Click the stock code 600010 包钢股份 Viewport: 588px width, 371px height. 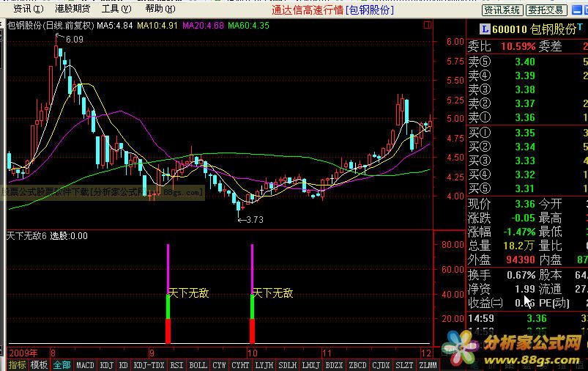[535, 29]
